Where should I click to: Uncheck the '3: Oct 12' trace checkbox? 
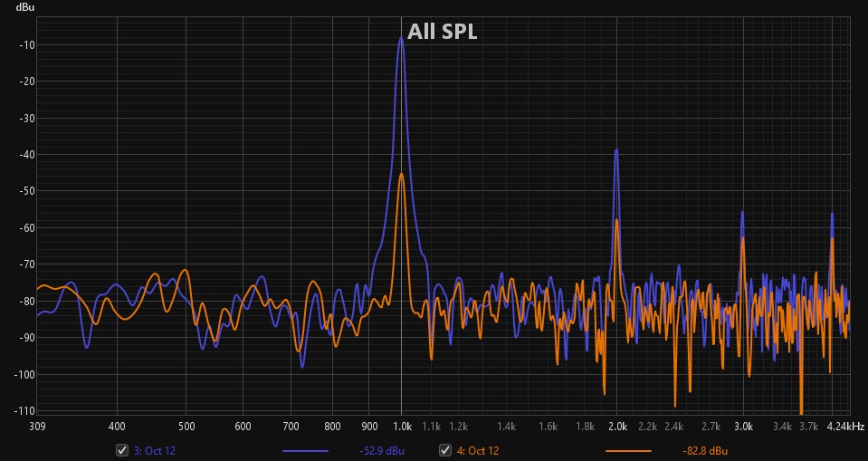pyautogui.click(x=122, y=450)
